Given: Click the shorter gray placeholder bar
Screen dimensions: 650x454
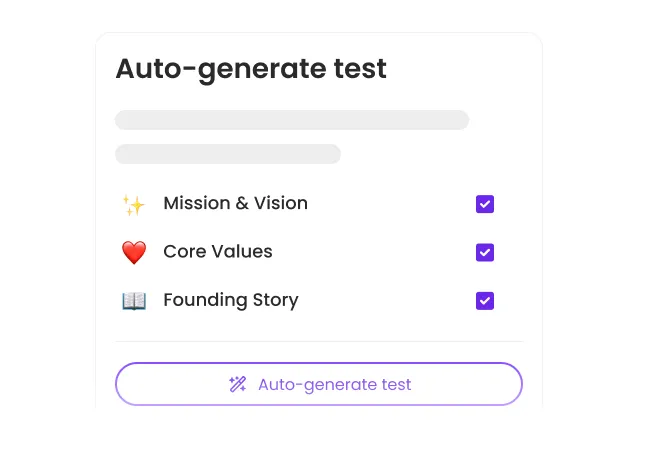Looking at the screenshot, I should click(x=228, y=154).
